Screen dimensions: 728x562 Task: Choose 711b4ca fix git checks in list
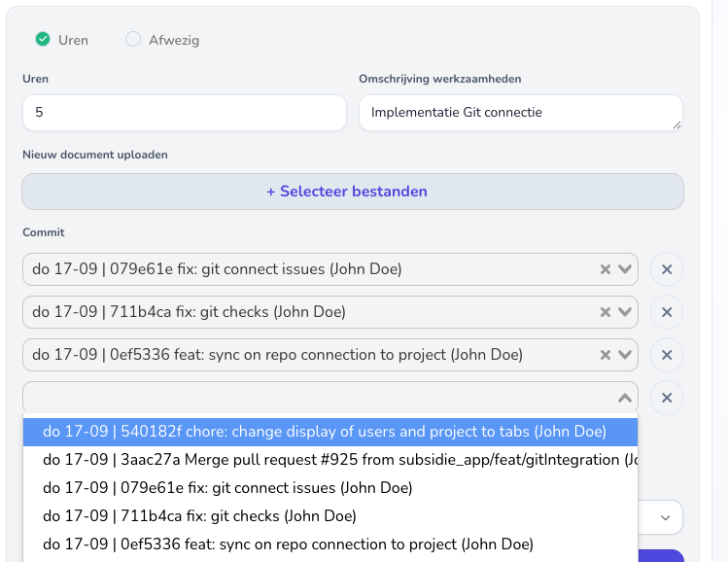tap(330, 516)
